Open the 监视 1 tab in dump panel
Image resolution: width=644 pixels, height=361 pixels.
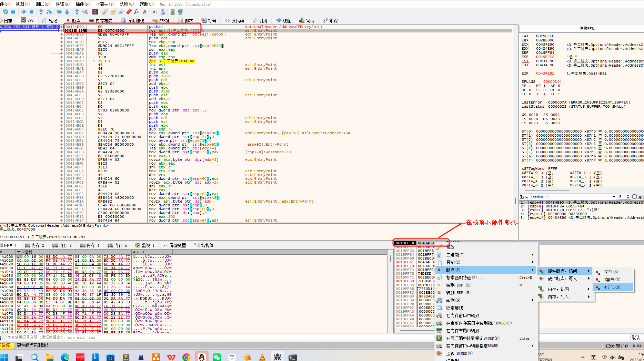145,245
